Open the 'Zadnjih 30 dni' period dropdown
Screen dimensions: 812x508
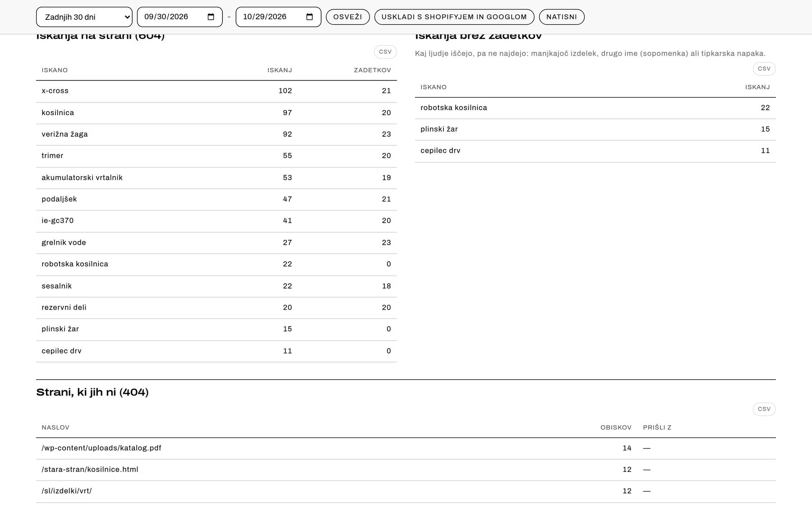(84, 17)
